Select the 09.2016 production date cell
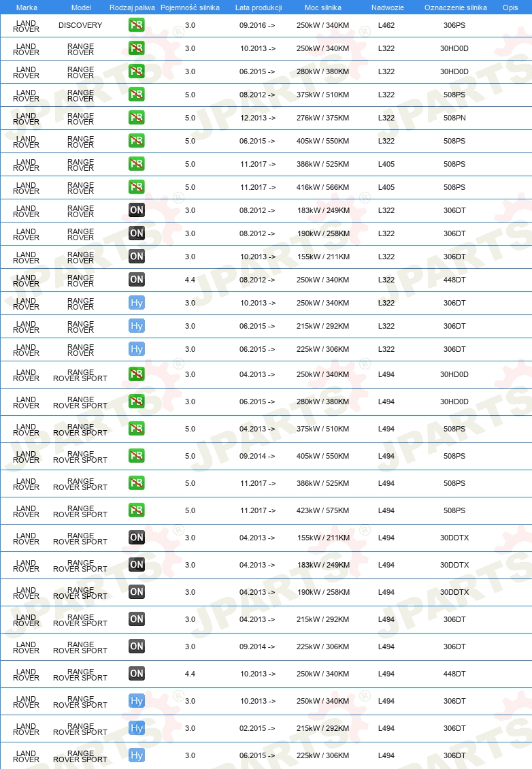 pyautogui.click(x=257, y=25)
